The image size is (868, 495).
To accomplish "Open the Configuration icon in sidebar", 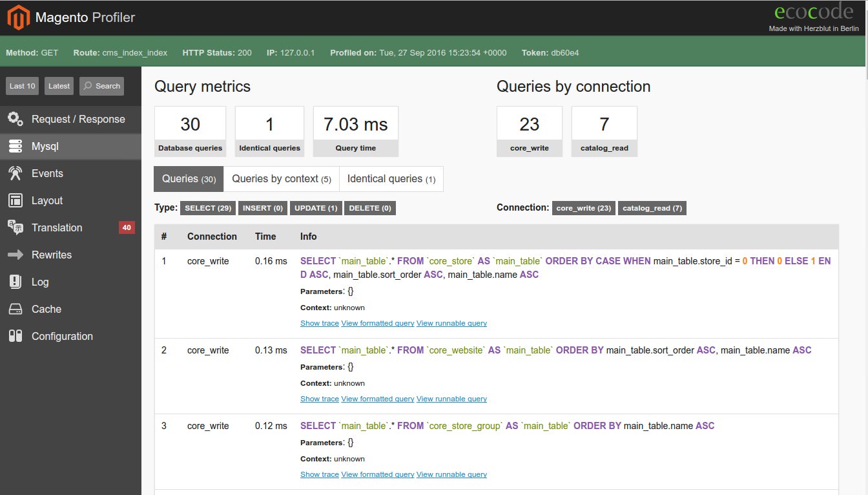I will coord(15,336).
